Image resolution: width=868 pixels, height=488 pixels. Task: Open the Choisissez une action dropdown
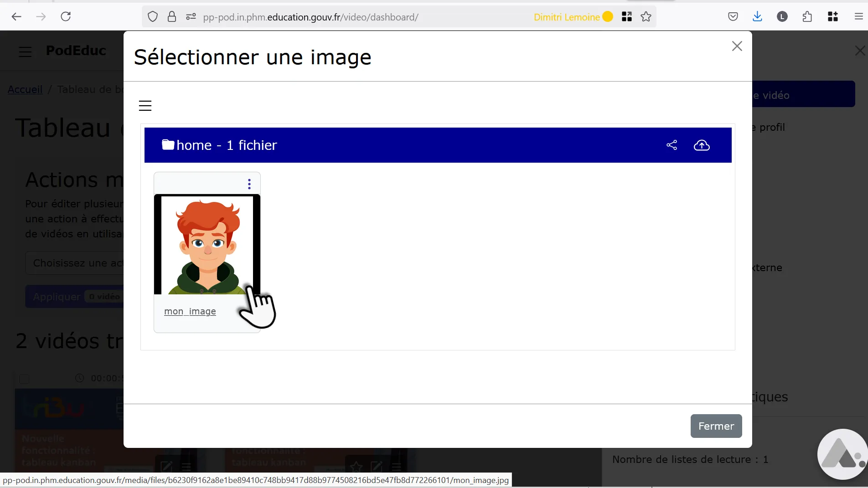(74, 263)
